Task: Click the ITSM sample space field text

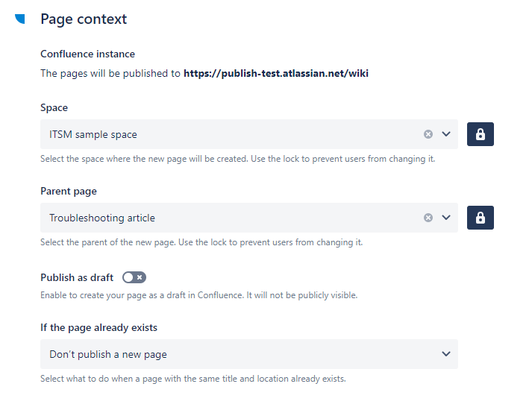Action: (93, 134)
